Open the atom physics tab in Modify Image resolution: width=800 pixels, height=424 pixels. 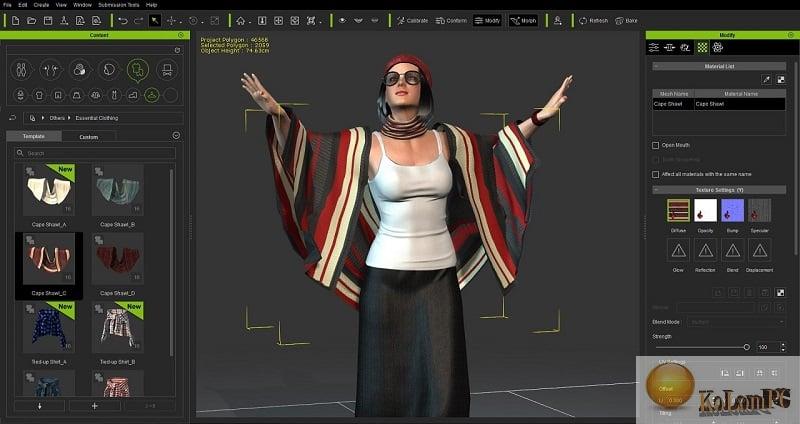pyautogui.click(x=718, y=47)
